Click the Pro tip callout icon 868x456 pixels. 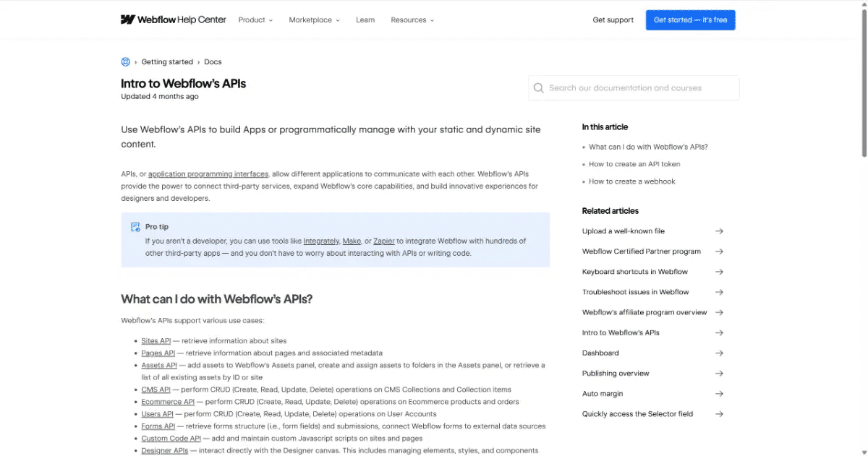pos(135,226)
